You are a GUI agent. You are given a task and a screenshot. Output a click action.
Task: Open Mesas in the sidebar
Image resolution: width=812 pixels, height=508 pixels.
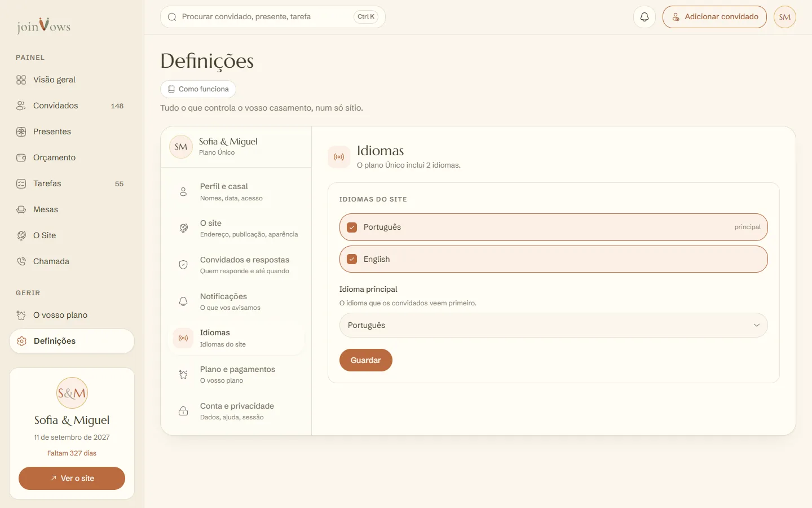tap(72, 210)
